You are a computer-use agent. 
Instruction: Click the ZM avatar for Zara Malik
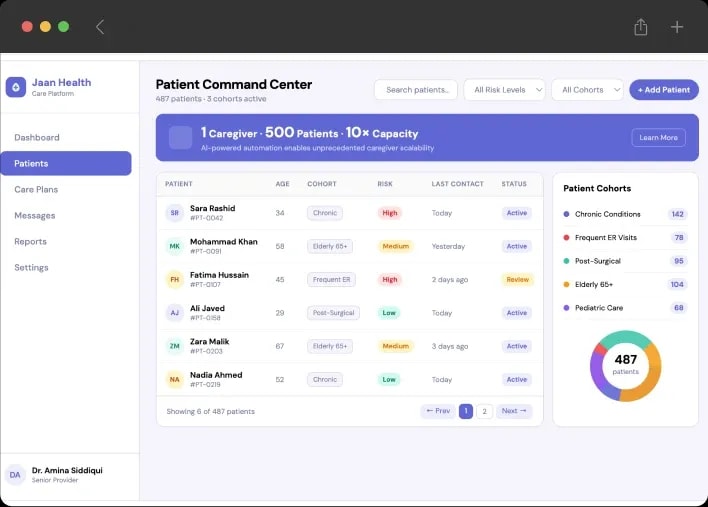(x=174, y=346)
